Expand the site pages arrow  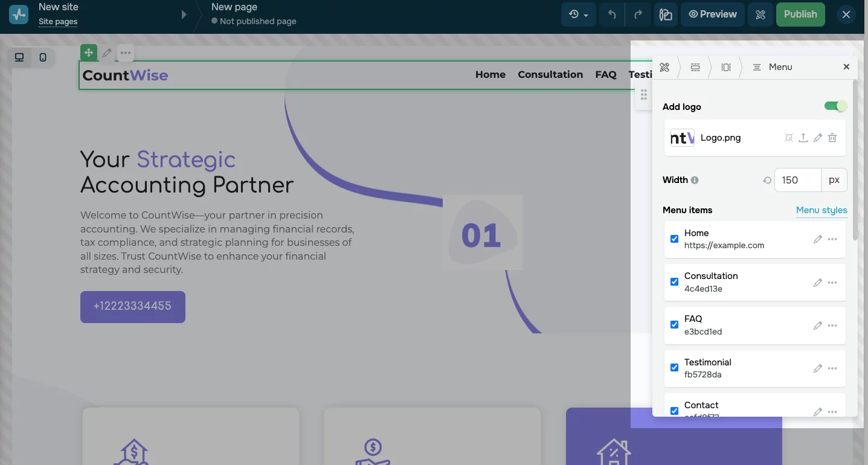[184, 14]
